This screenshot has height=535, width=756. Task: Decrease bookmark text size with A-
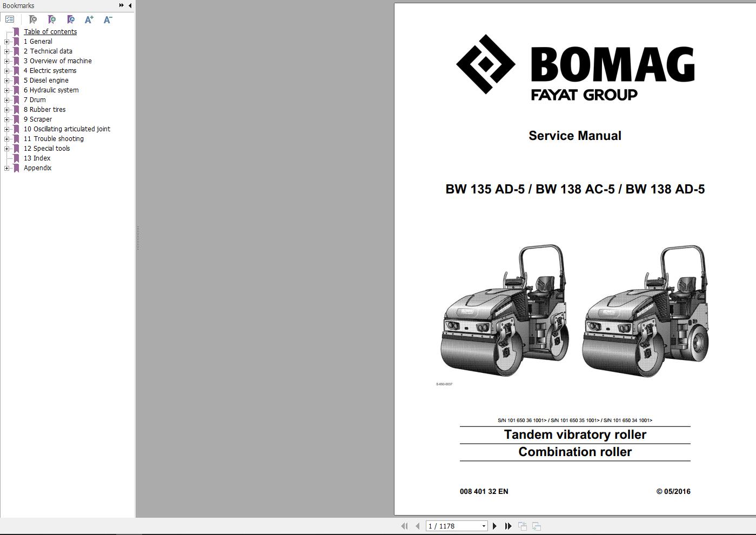coord(108,19)
